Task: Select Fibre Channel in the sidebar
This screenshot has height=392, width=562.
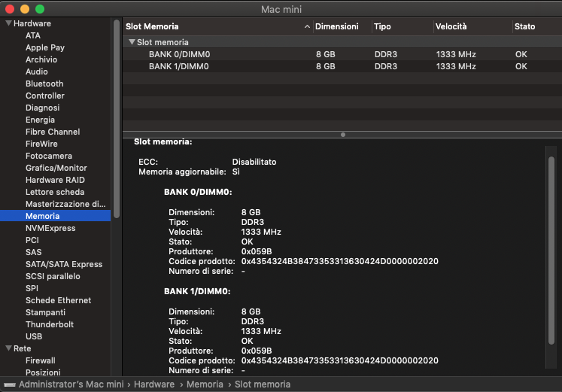Action: (x=53, y=132)
